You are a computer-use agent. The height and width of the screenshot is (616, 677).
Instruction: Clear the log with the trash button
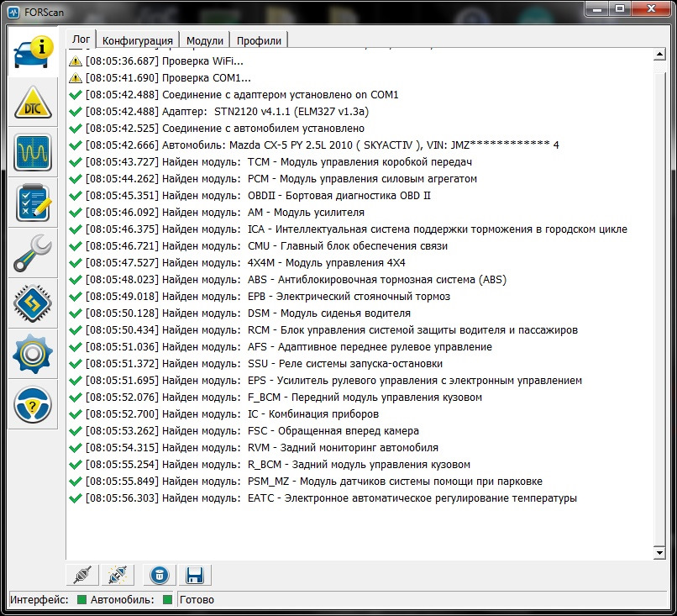click(160, 576)
